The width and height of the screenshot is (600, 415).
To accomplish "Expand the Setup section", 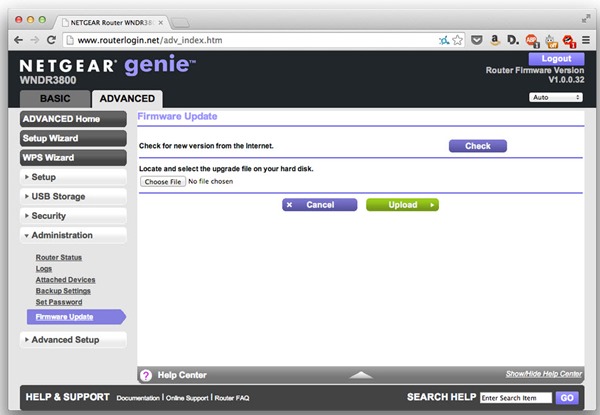I will pos(73,177).
